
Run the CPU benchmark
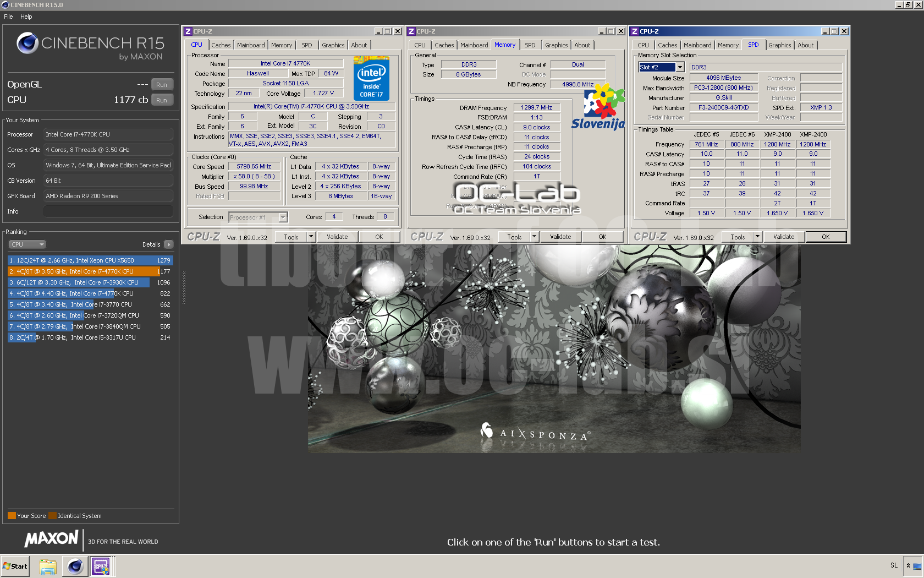point(162,100)
